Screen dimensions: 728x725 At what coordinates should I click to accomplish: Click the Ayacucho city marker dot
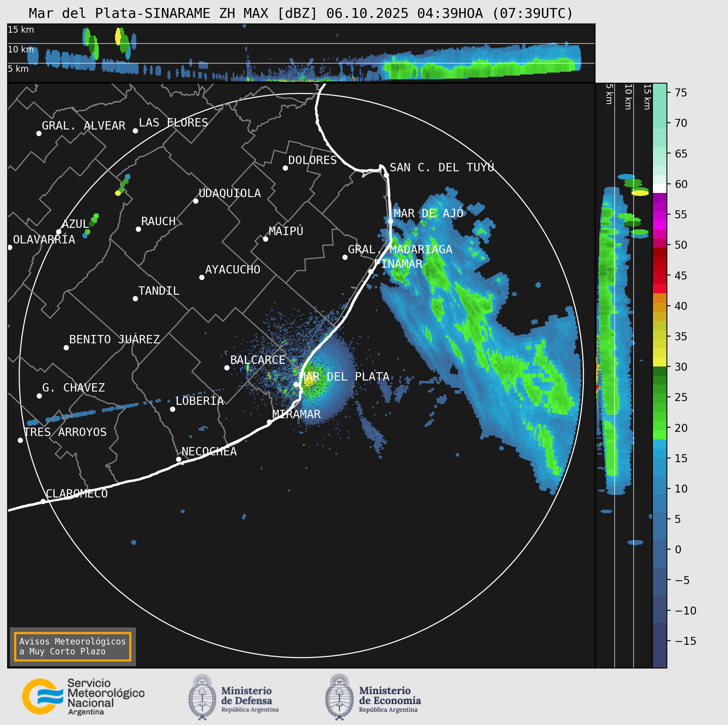202,277
